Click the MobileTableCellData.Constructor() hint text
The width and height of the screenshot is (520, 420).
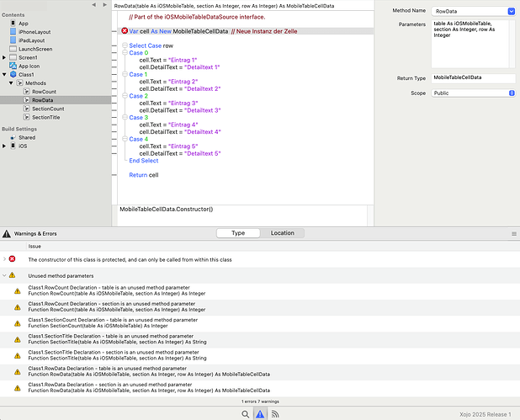tap(166, 210)
